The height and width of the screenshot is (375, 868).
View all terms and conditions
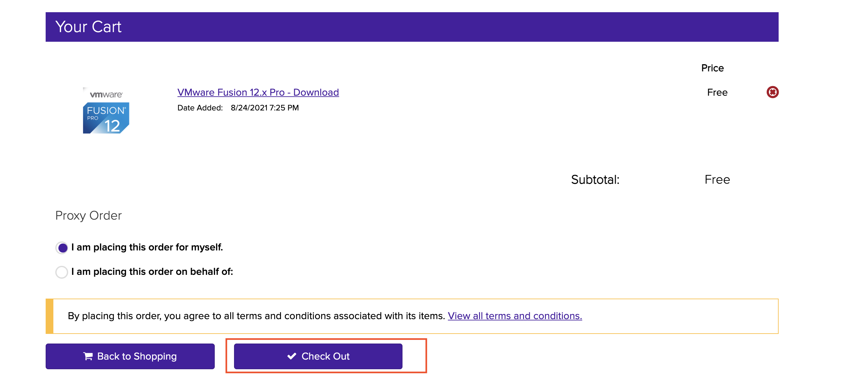coord(515,316)
